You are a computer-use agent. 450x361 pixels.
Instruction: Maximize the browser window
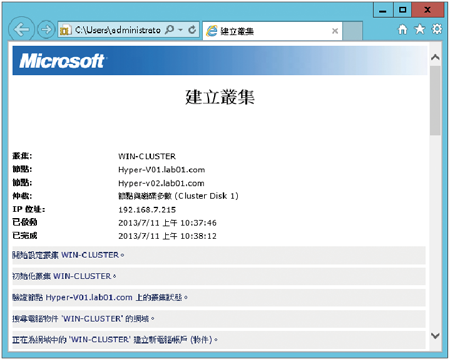coord(403,10)
